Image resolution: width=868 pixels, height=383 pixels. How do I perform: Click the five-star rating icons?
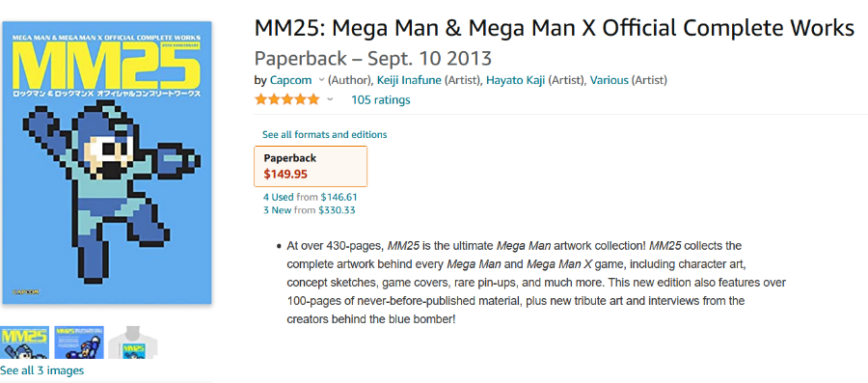[286, 99]
